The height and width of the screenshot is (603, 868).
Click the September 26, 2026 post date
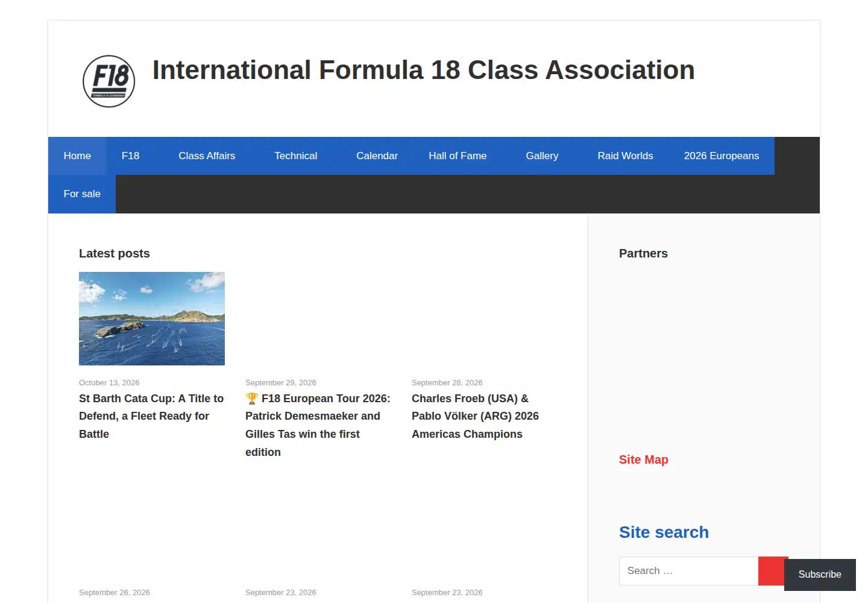pos(115,593)
